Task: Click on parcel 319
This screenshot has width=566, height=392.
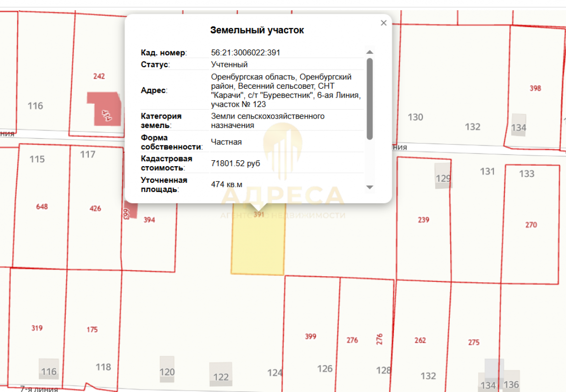Action: point(37,328)
